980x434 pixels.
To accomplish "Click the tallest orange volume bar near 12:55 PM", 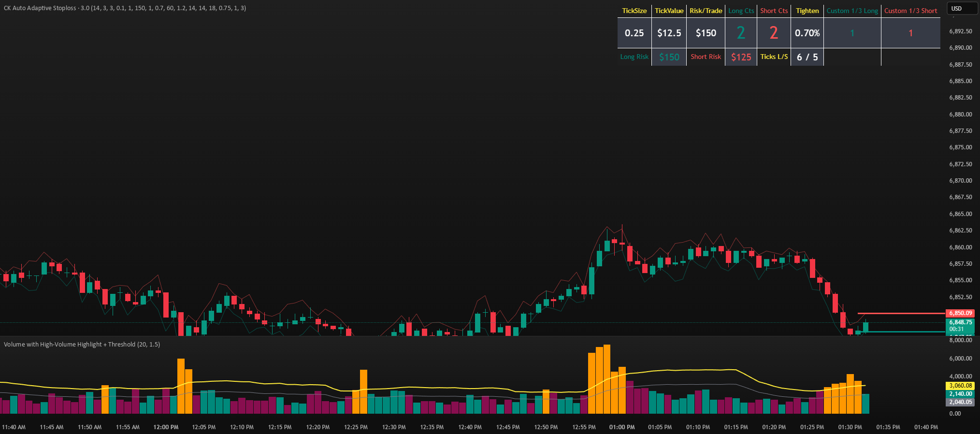I will click(x=607, y=379).
